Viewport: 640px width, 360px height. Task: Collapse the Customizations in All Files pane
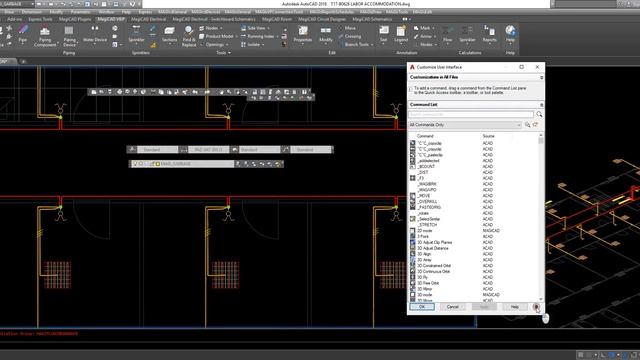tap(542, 77)
